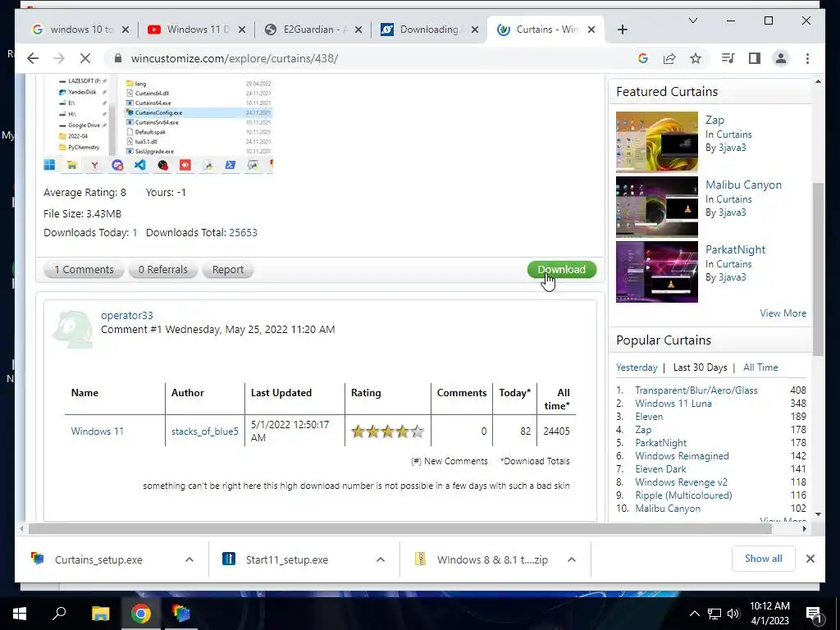Click the Google icon in address bar
Screen dimensions: 840x630
[643, 58]
